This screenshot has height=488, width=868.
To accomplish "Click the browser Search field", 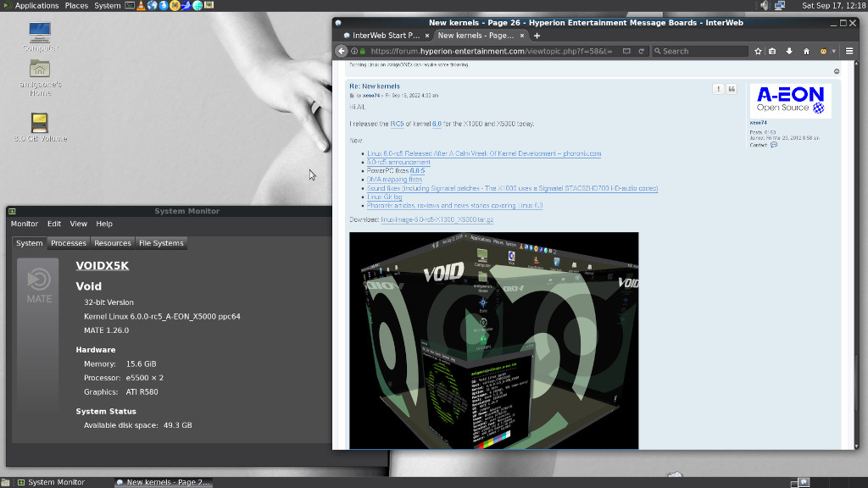I will pos(699,51).
